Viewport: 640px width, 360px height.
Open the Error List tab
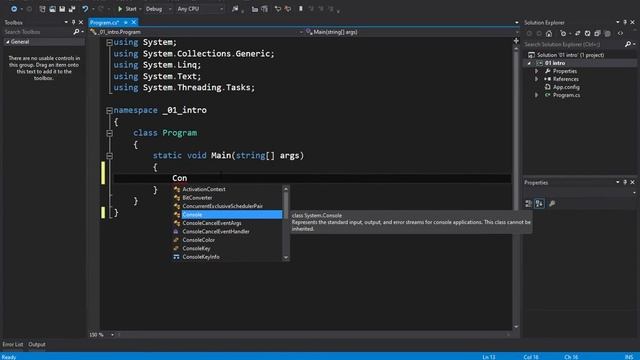click(13, 344)
